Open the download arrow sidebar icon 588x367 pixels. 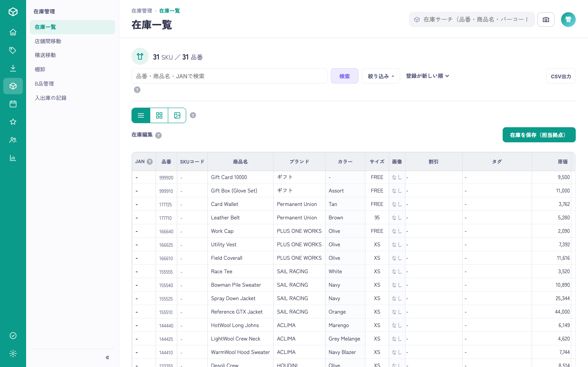coord(13,68)
